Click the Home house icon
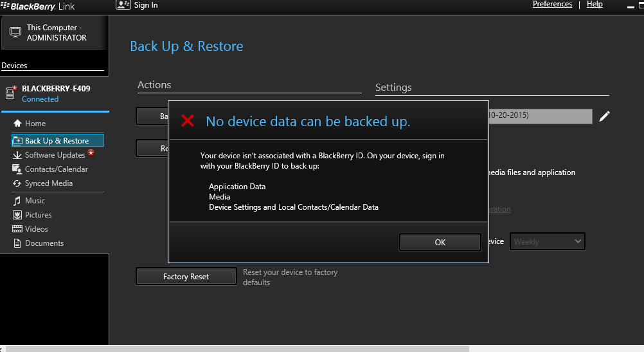Image resolution: width=644 pixels, height=352 pixels. click(x=17, y=123)
